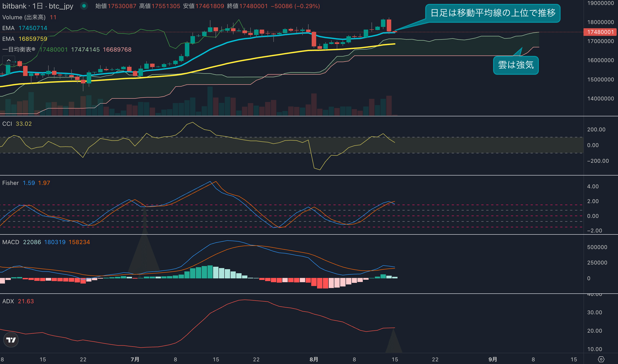The image size is (618, 364).
Task: Click the MACD indicator label
Action: pos(11,242)
